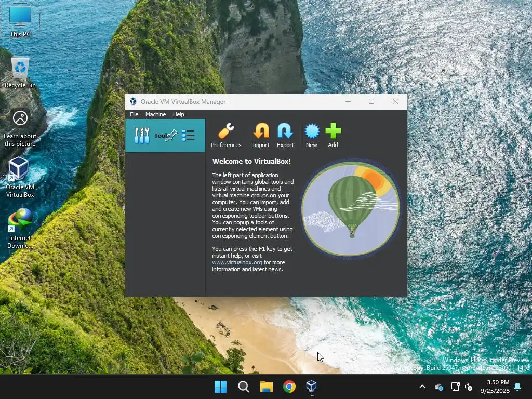Open the clock showing 3:50 PM
The height and width of the screenshot is (399, 532).
[495, 387]
